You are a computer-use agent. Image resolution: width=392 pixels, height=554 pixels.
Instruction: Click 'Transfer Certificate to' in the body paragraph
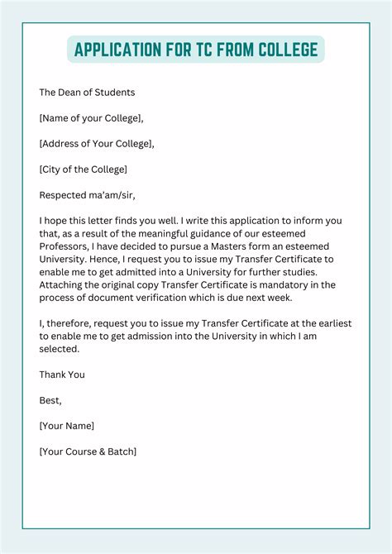pyautogui.click(x=284, y=259)
